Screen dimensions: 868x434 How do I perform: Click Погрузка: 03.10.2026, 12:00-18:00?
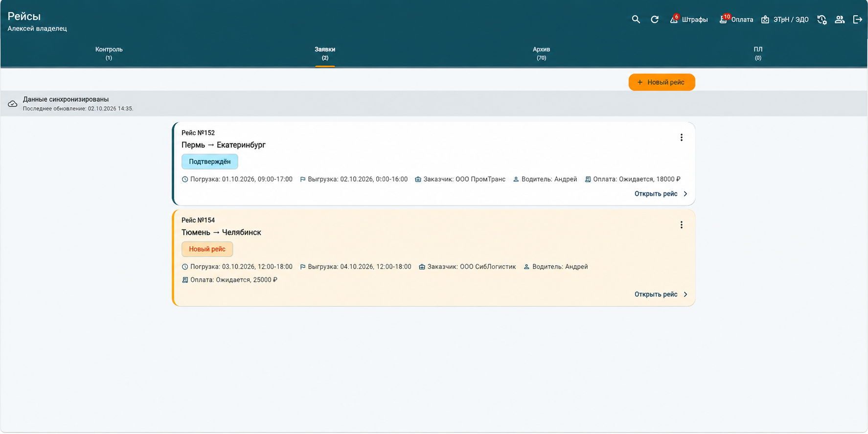click(237, 267)
